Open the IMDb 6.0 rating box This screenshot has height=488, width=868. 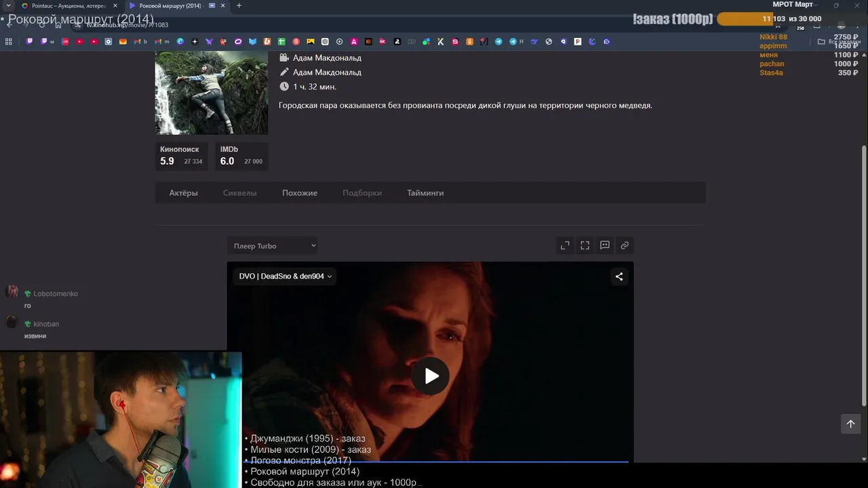(x=241, y=155)
